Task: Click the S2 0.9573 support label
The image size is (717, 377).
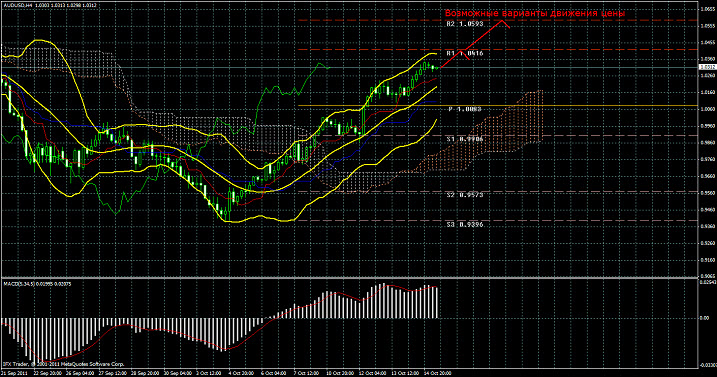Action: pyautogui.click(x=465, y=195)
